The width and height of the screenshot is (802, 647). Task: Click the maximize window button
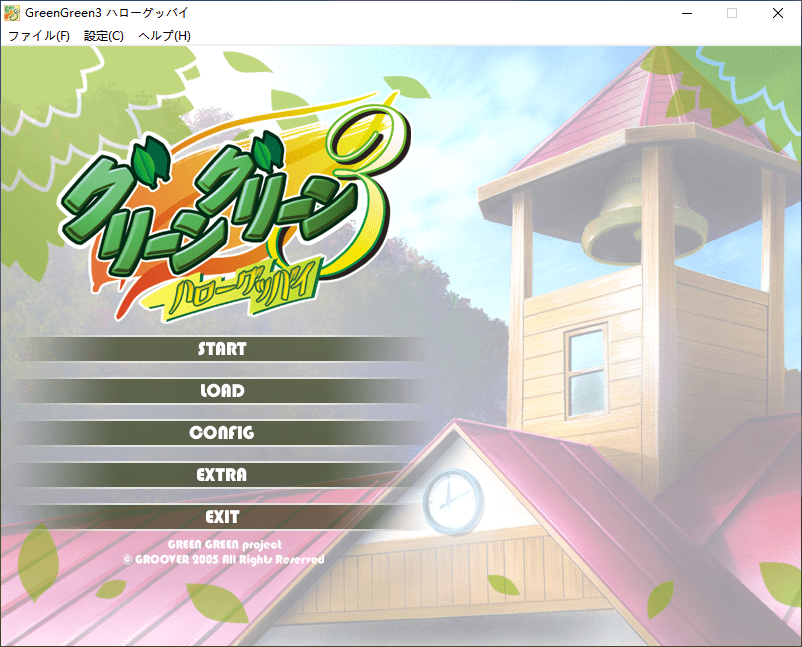point(732,13)
